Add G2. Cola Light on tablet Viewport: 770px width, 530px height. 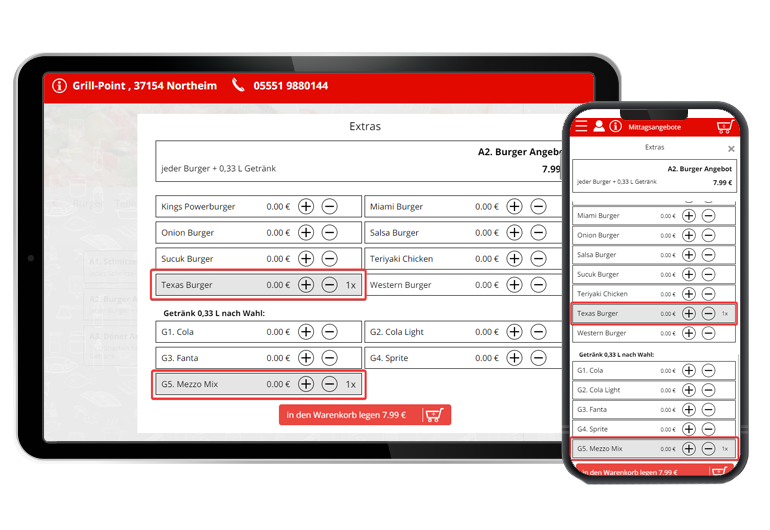(515, 332)
